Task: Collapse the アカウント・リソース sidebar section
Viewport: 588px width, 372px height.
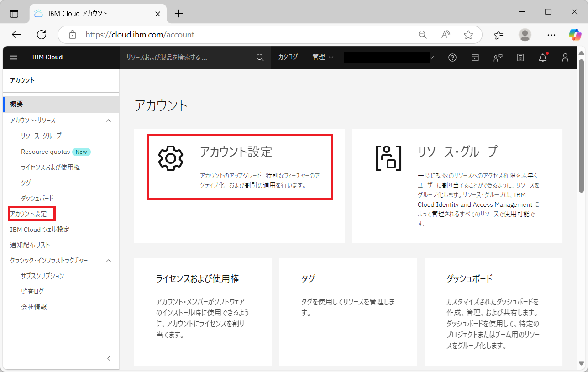Action: (x=108, y=120)
